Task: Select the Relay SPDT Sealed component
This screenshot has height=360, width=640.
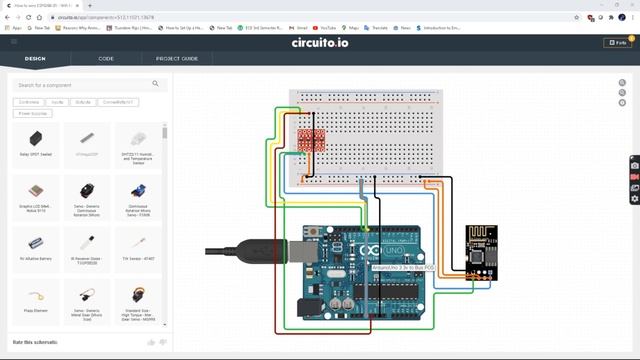Action: pyautogui.click(x=36, y=145)
